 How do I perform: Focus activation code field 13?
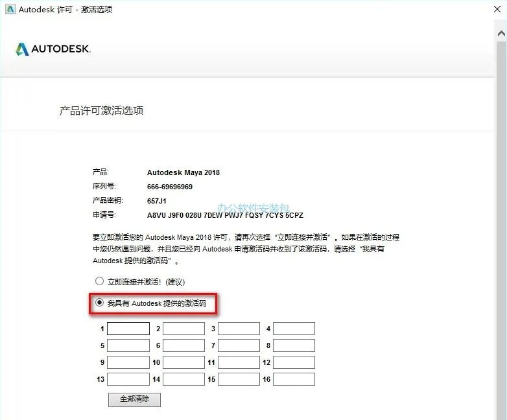[x=128, y=379]
